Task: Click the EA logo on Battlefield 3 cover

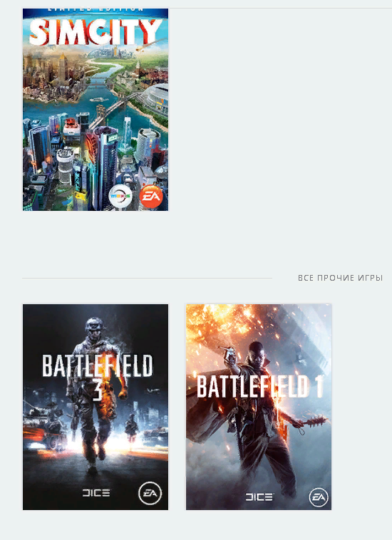Action: pyautogui.click(x=150, y=494)
